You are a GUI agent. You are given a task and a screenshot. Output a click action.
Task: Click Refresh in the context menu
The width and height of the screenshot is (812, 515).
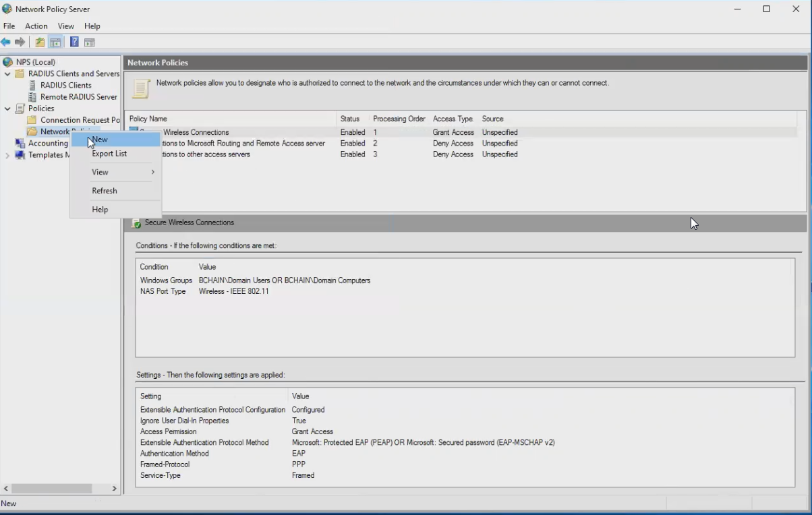coord(105,191)
